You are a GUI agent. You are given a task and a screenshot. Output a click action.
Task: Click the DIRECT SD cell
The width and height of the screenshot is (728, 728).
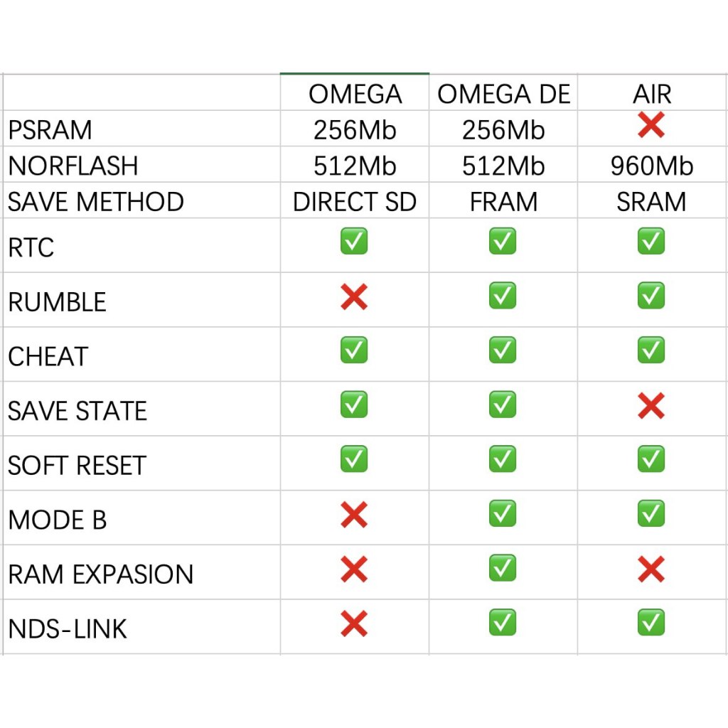355,202
